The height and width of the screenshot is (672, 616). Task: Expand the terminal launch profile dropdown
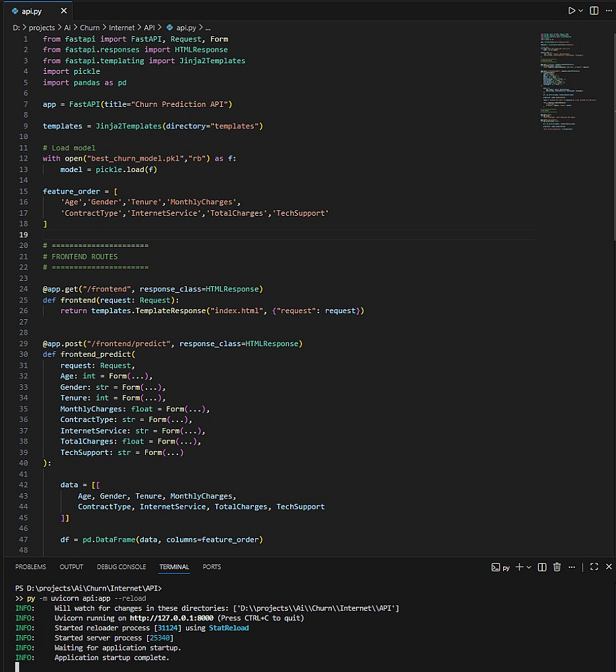(x=529, y=567)
